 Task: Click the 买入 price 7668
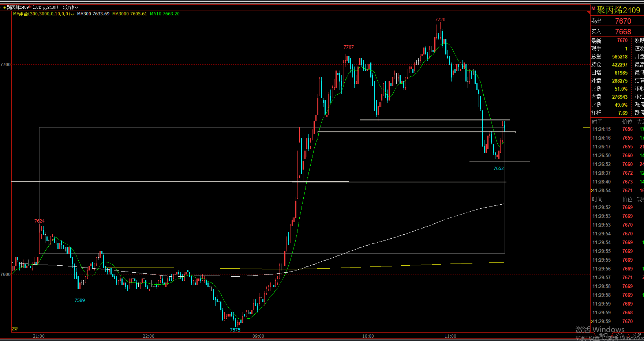[623, 32]
